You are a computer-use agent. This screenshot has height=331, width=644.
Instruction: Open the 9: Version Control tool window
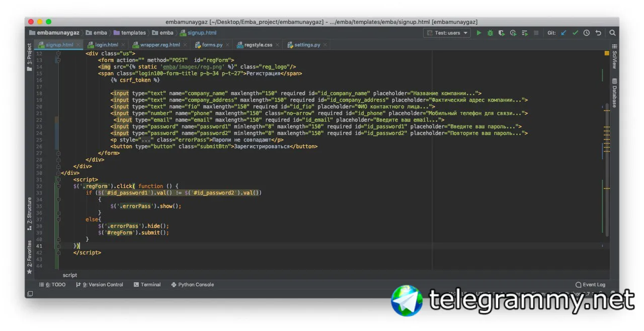click(99, 285)
